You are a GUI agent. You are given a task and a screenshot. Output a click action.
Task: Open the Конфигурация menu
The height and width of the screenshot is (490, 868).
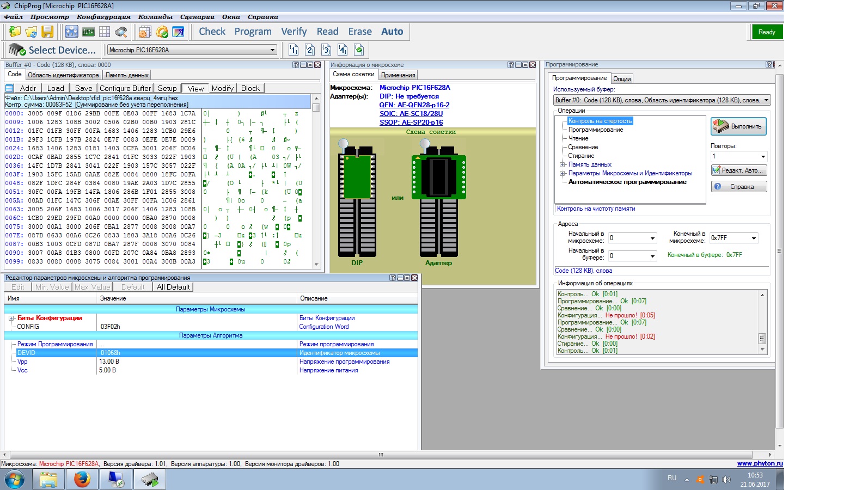point(103,17)
